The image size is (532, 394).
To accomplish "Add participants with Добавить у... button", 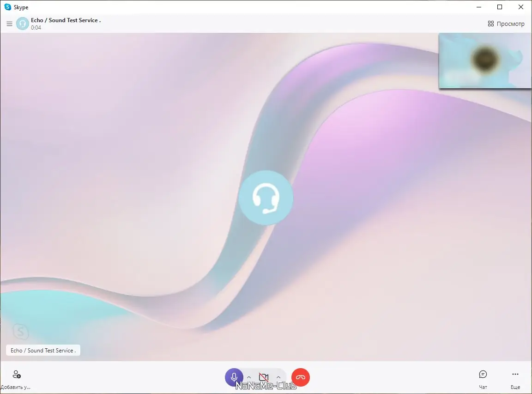I will click(x=16, y=379).
